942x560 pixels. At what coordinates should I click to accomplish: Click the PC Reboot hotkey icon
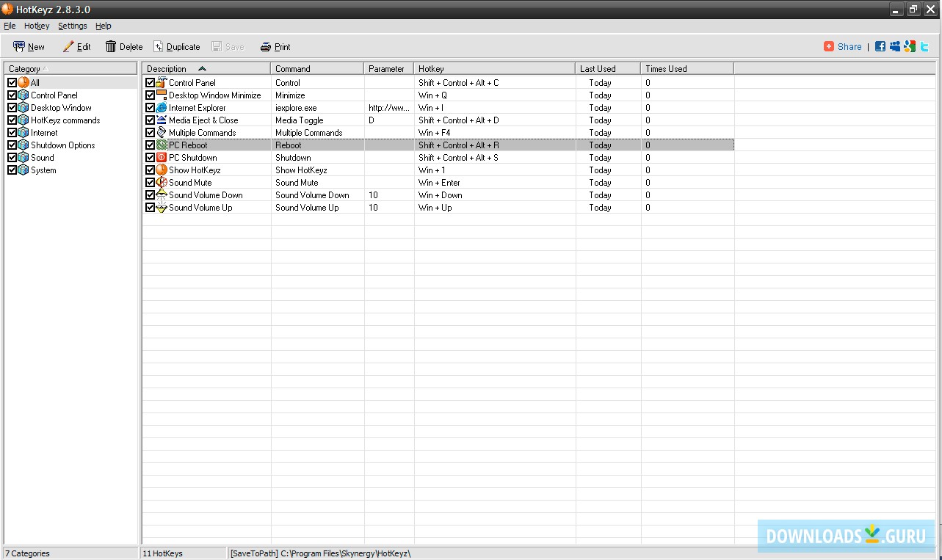coord(162,145)
